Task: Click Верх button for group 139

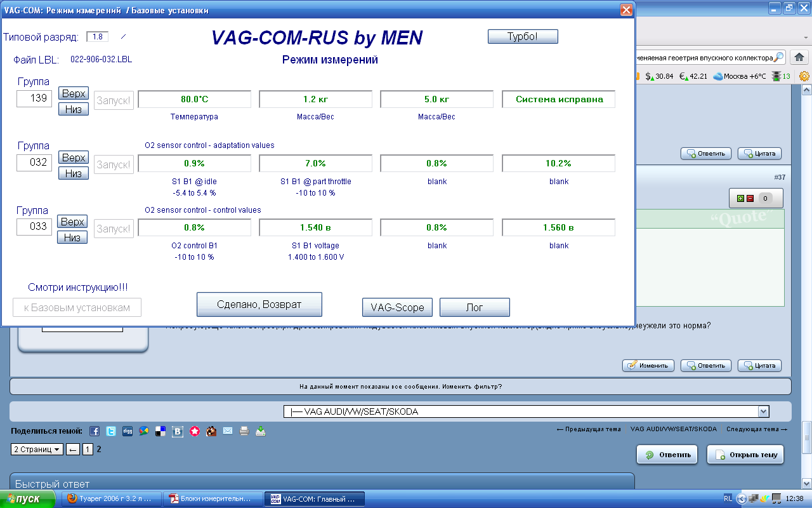Action: coord(74,93)
